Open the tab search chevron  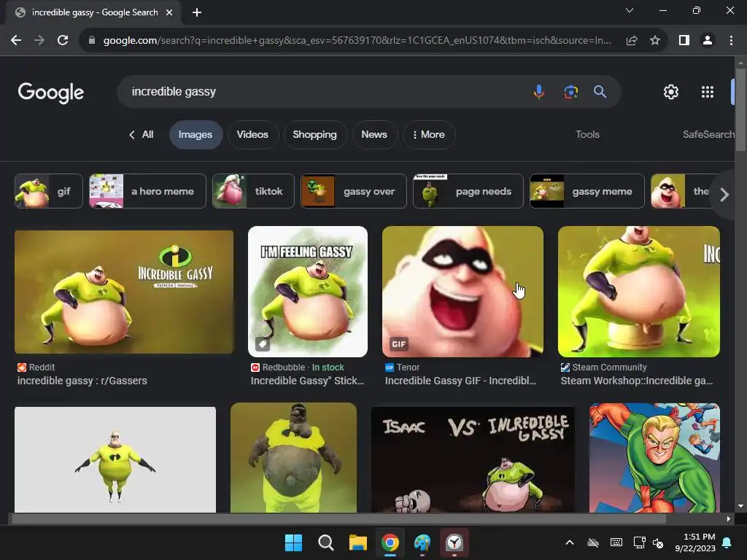click(630, 10)
